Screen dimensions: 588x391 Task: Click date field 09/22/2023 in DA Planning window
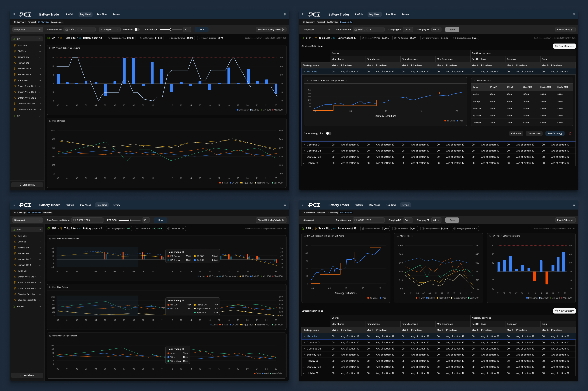point(80,30)
